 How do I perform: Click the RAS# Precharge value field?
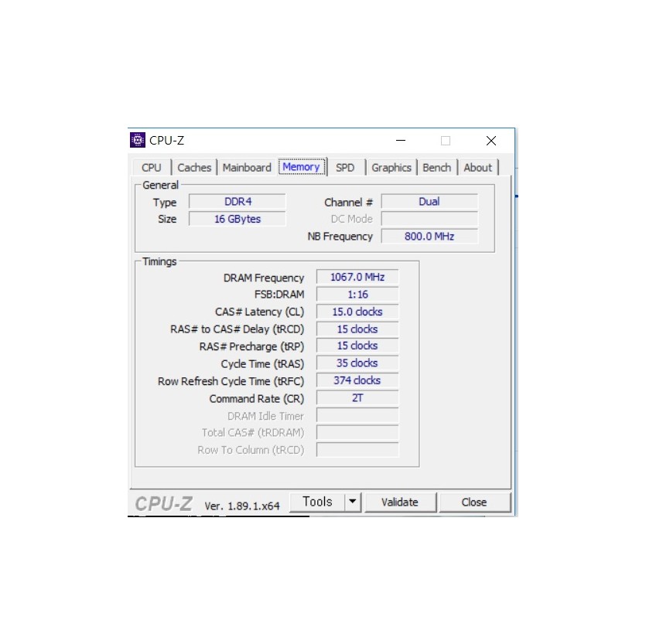coord(357,346)
